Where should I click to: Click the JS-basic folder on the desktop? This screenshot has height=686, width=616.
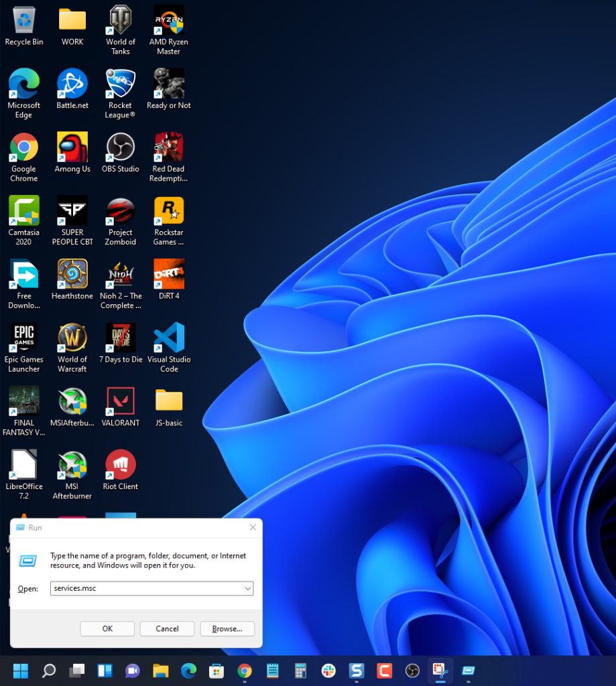click(x=168, y=407)
